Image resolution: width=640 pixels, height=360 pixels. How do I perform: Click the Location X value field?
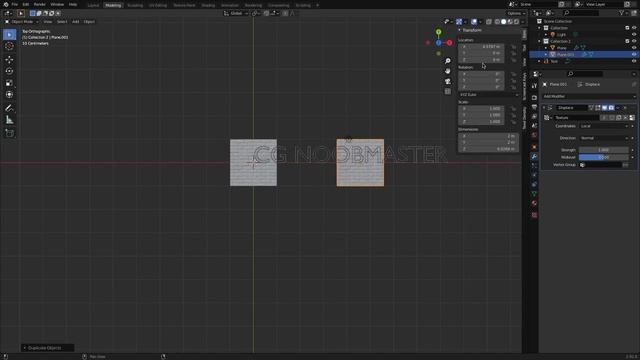click(481, 47)
